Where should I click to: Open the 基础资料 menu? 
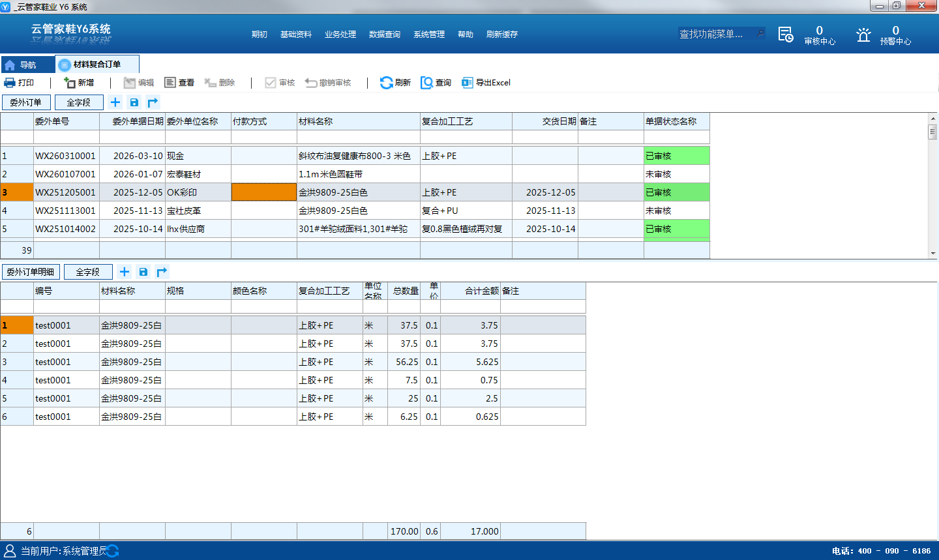coord(296,35)
